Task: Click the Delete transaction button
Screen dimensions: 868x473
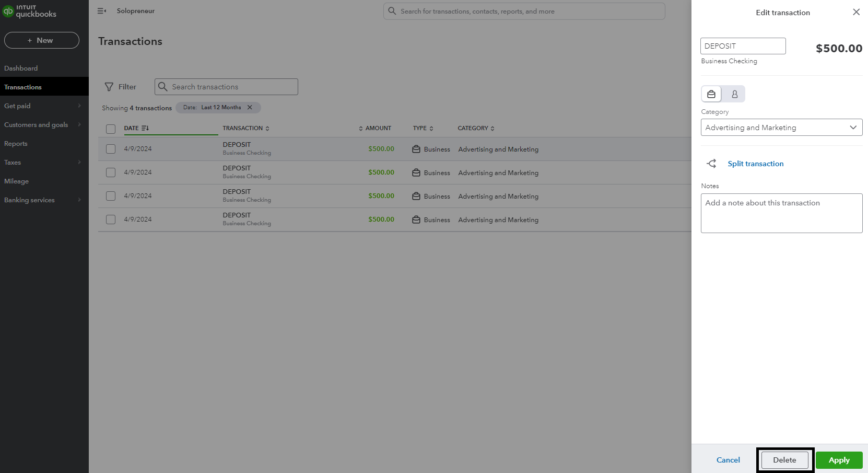Action: (784, 460)
